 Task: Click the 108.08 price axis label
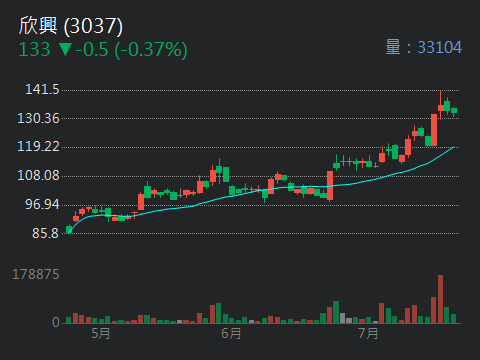38,175
